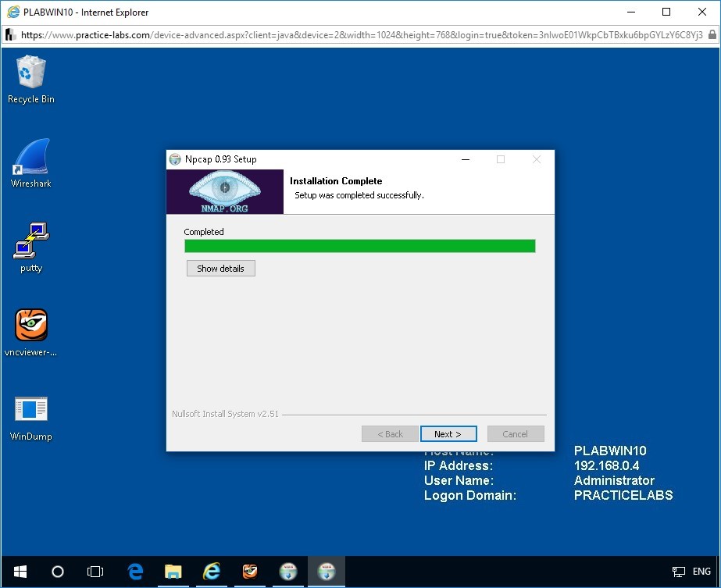721x588 pixels.
Task: Click Next in the Npcap installer
Action: 448,434
